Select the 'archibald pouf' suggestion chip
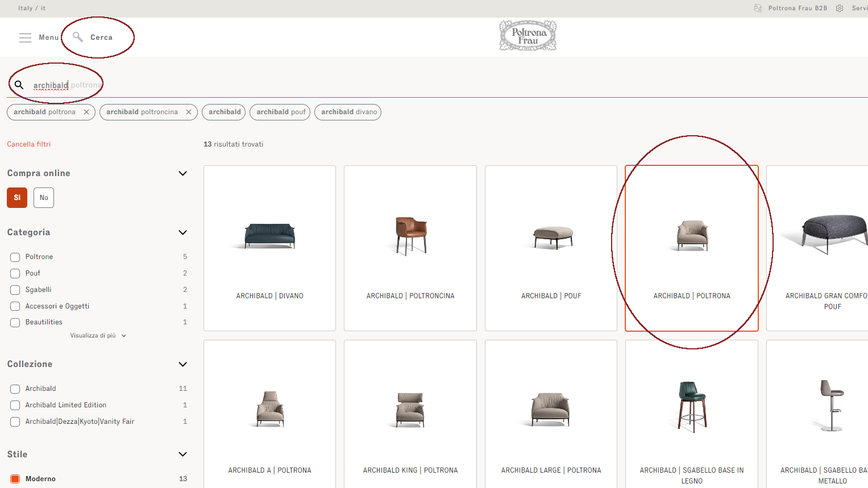 coord(281,112)
